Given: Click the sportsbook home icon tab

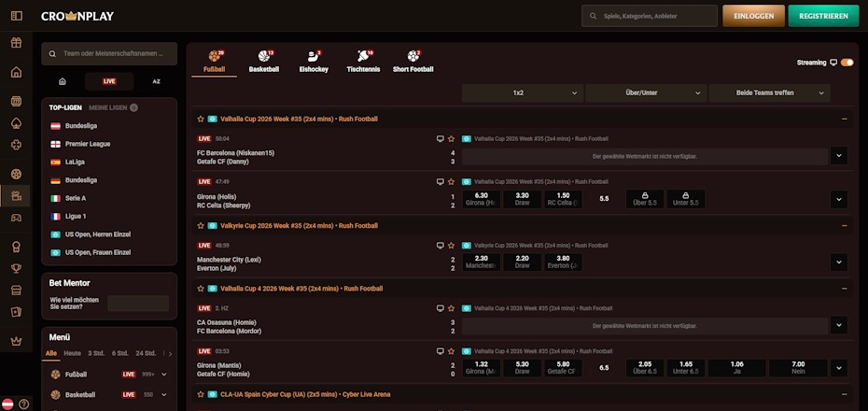Looking at the screenshot, I should click(63, 81).
